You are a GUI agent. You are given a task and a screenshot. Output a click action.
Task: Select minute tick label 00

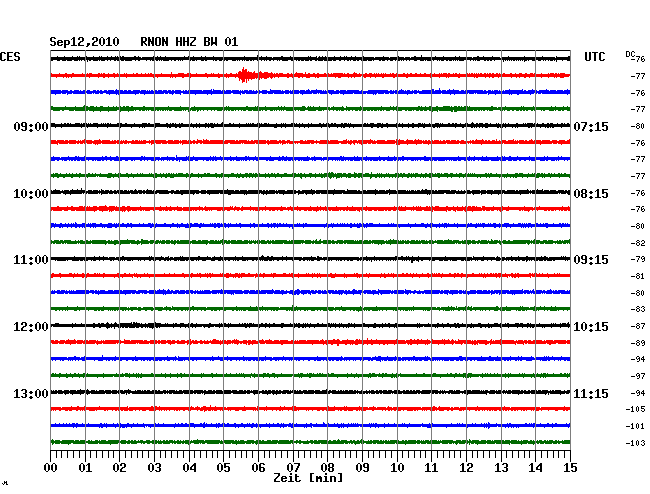click(x=51, y=468)
